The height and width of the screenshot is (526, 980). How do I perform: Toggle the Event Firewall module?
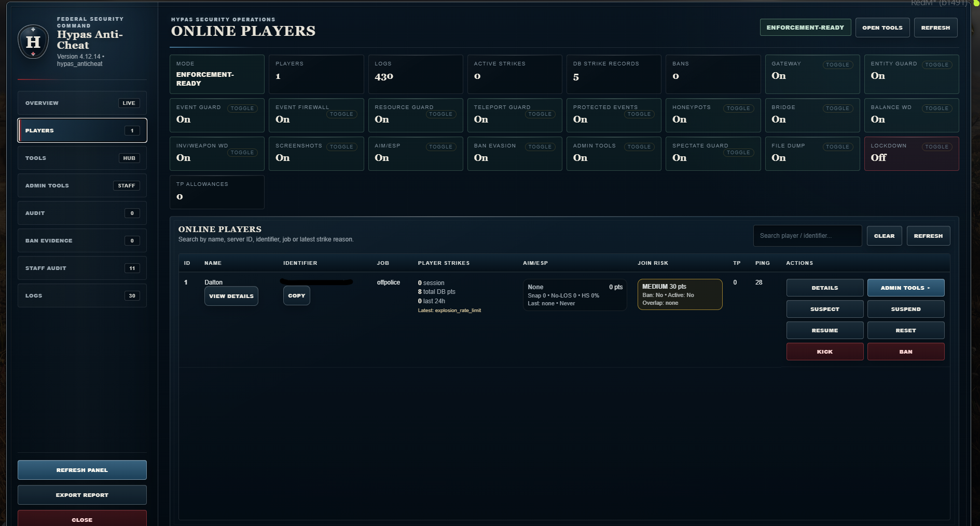coord(341,114)
